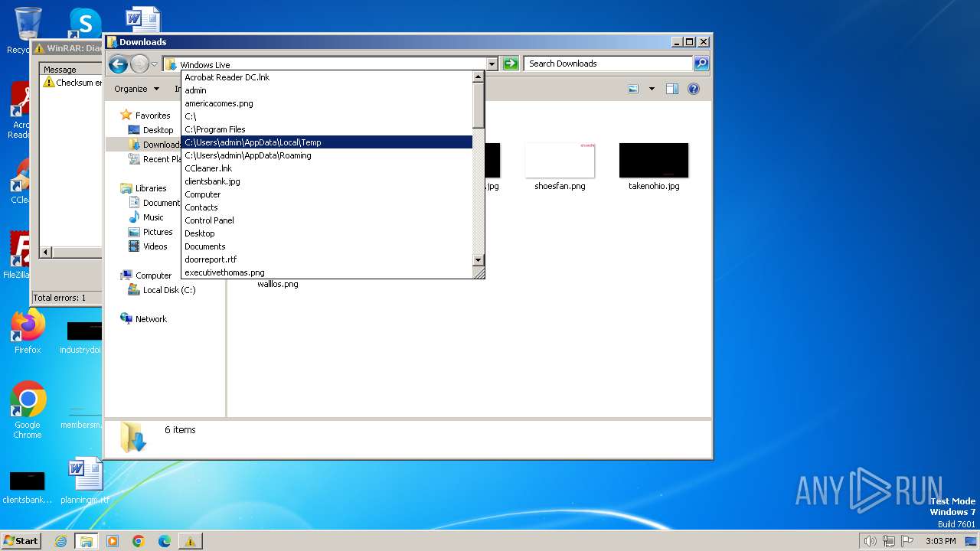The image size is (980, 551).
Task: Toggle the preview pane icon
Action: tap(672, 89)
